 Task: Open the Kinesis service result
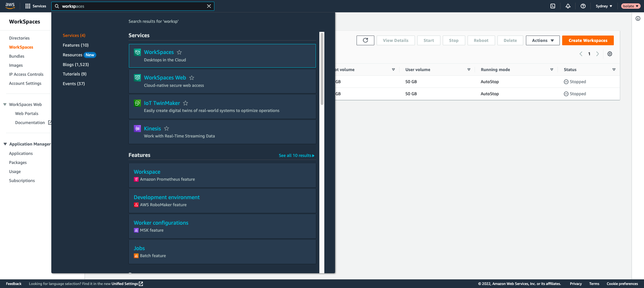coord(222,132)
